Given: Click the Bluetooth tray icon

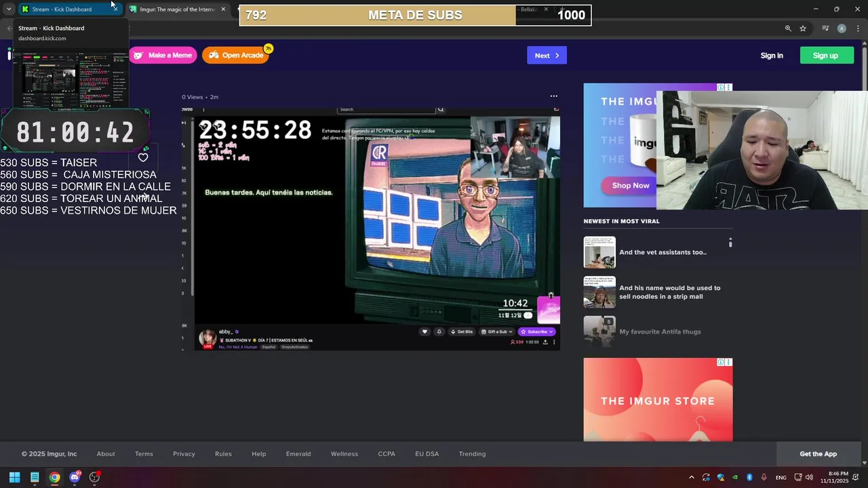Looking at the screenshot, I should point(749,477).
